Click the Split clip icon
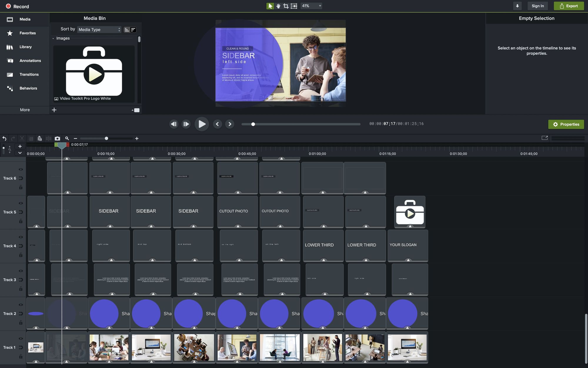 [x=49, y=138]
